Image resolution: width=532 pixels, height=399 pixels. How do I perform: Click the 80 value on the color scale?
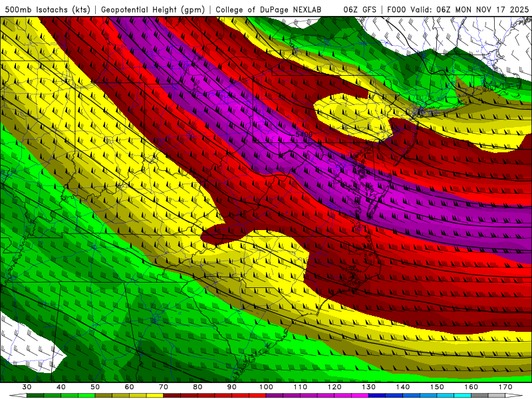198,387
